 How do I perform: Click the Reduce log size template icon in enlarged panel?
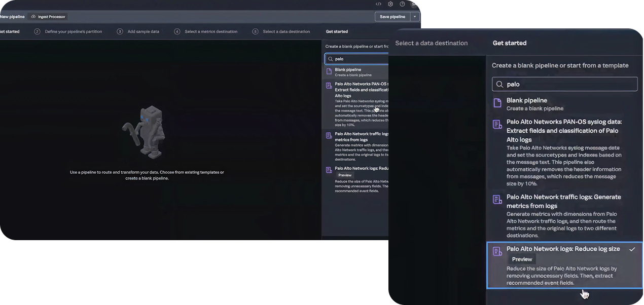tap(497, 251)
